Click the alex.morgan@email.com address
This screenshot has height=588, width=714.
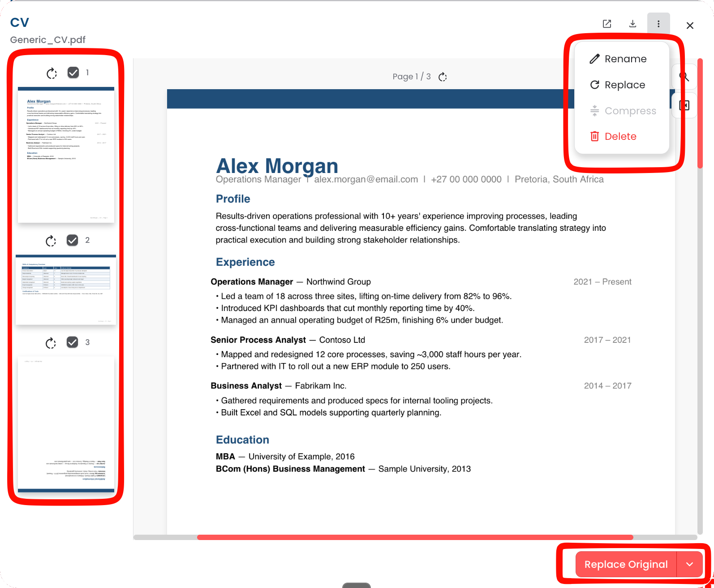(x=366, y=179)
